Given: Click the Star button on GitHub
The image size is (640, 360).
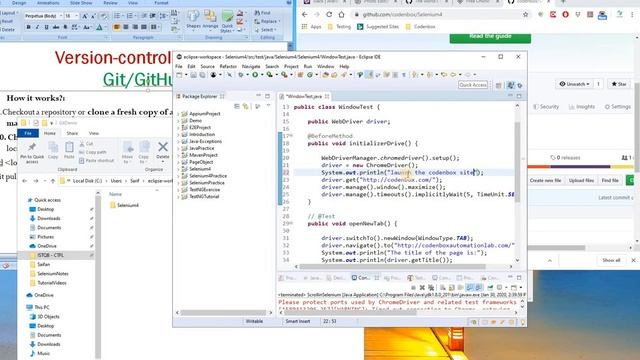Looking at the screenshot, I should pyautogui.click(x=618, y=84).
